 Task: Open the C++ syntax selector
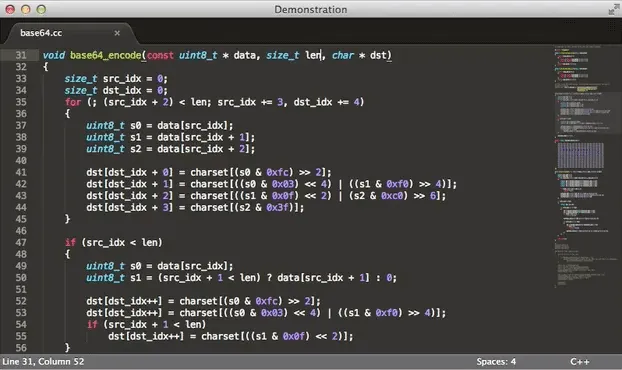click(580, 362)
